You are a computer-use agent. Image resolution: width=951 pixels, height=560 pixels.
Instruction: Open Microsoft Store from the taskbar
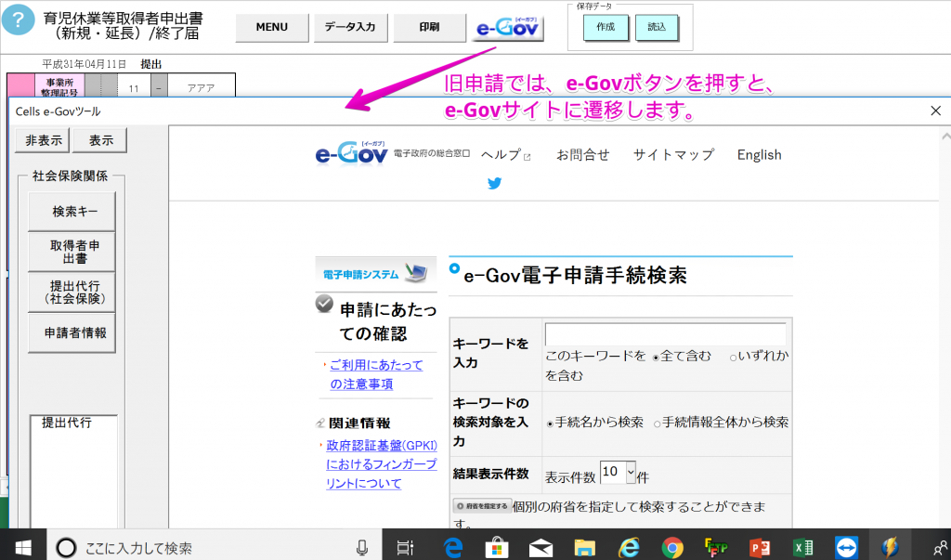pos(497,548)
